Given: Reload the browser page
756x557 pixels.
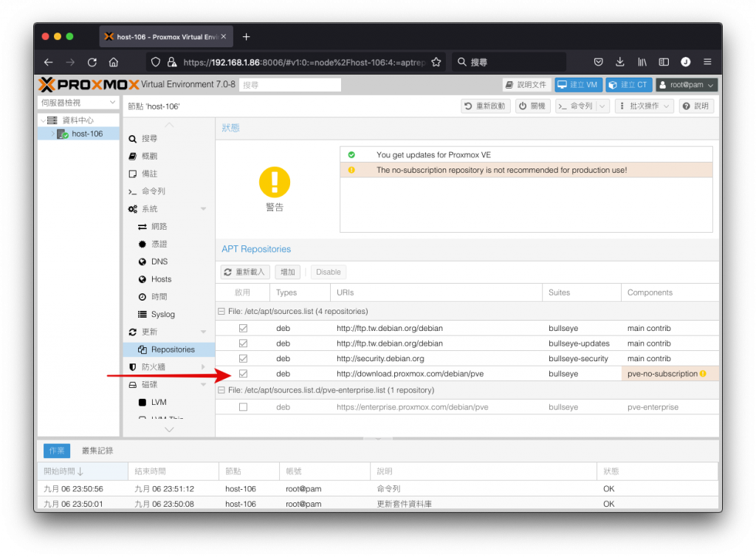Looking at the screenshot, I should coord(92,62).
